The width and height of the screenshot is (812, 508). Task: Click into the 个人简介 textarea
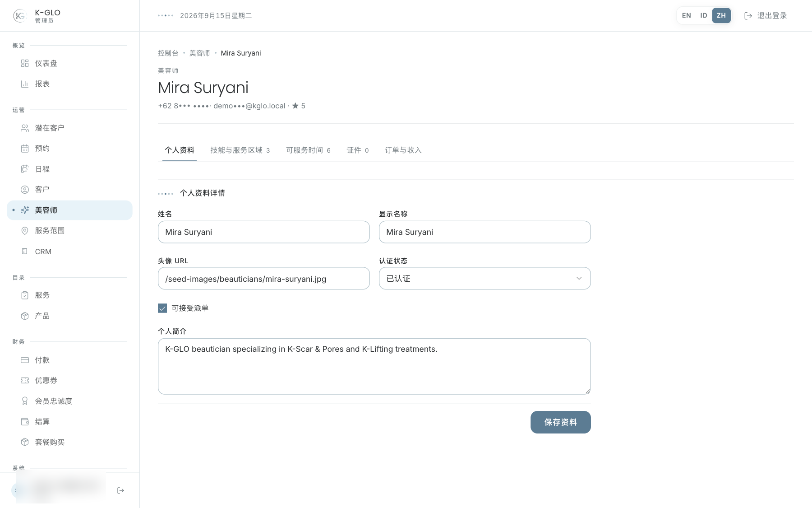tap(374, 366)
